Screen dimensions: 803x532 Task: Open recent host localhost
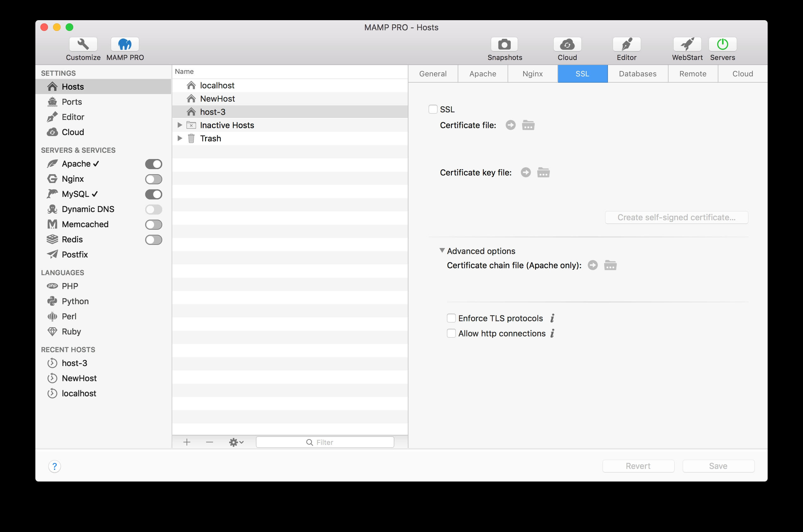103,393
